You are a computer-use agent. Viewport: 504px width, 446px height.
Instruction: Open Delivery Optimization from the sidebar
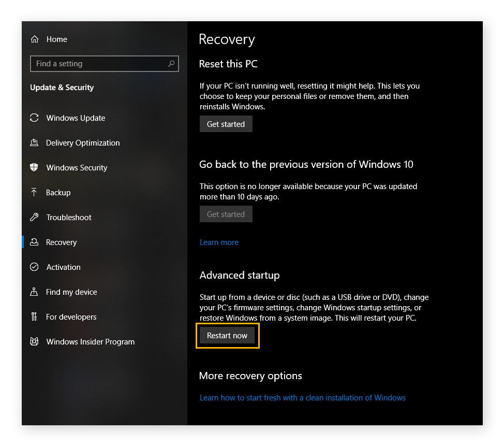34,142
